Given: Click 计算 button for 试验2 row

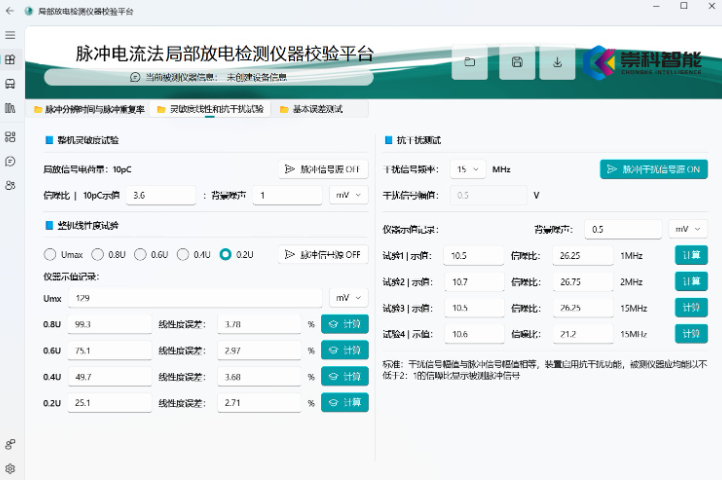Looking at the screenshot, I should [x=691, y=281].
